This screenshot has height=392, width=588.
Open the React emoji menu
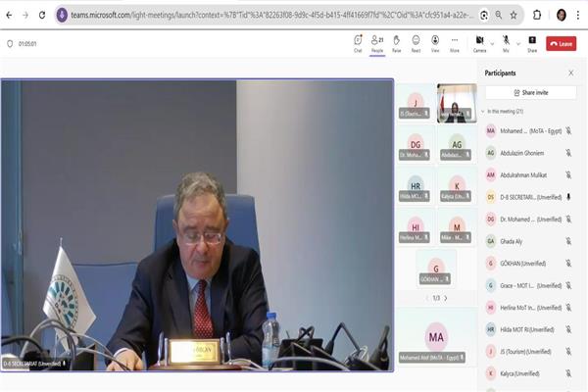(x=416, y=44)
